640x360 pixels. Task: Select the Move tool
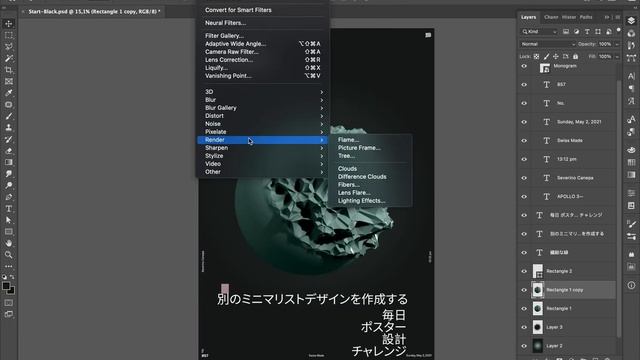(x=9, y=24)
